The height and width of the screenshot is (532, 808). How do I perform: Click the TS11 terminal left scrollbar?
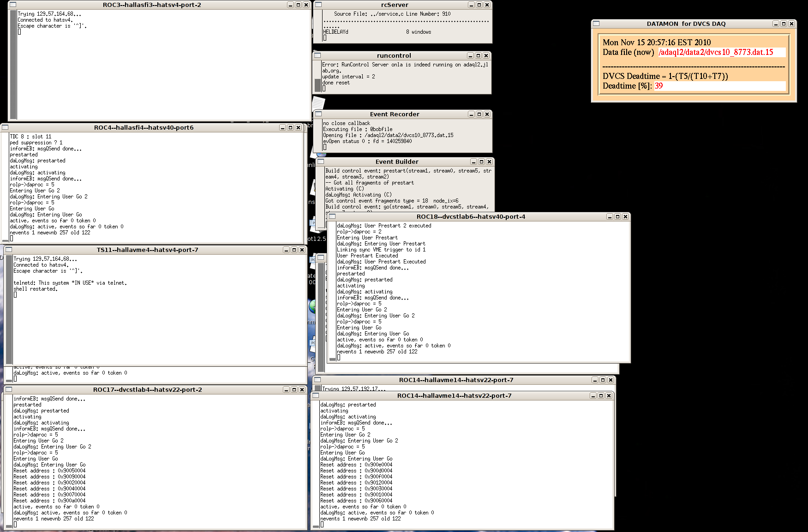click(x=9, y=309)
